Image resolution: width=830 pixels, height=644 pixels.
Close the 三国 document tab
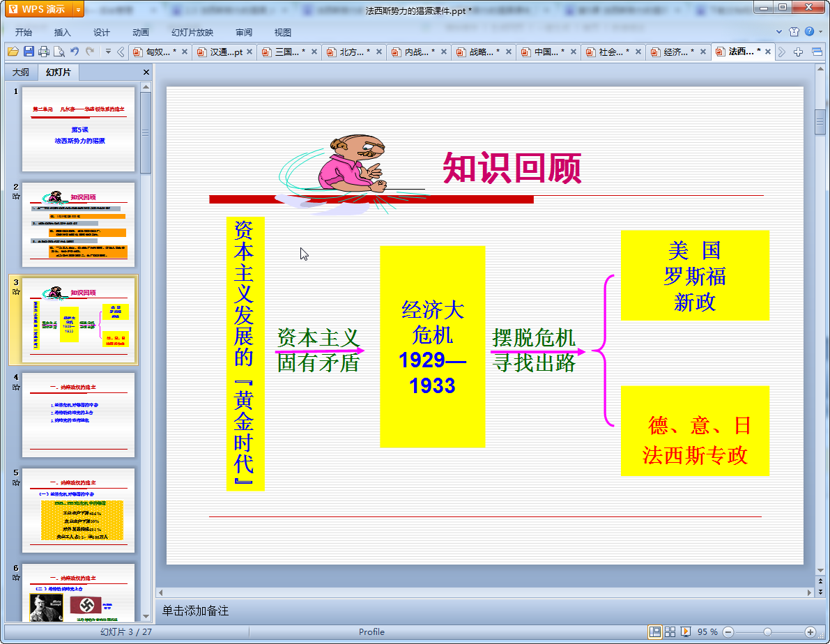tap(314, 52)
